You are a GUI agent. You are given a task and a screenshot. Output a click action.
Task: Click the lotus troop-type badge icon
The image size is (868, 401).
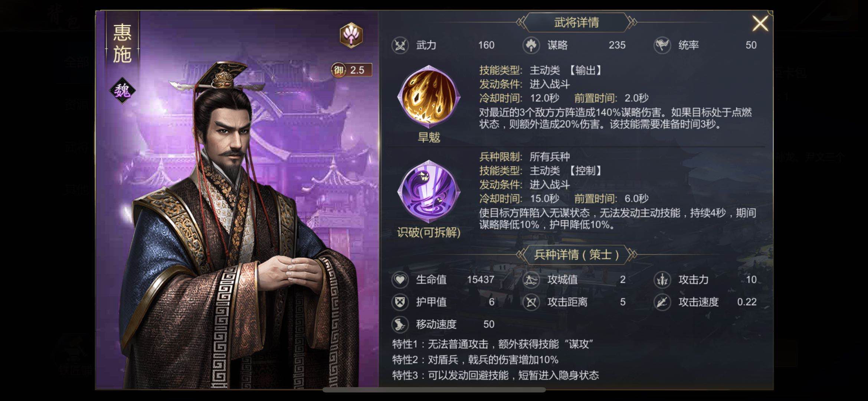[x=351, y=35]
